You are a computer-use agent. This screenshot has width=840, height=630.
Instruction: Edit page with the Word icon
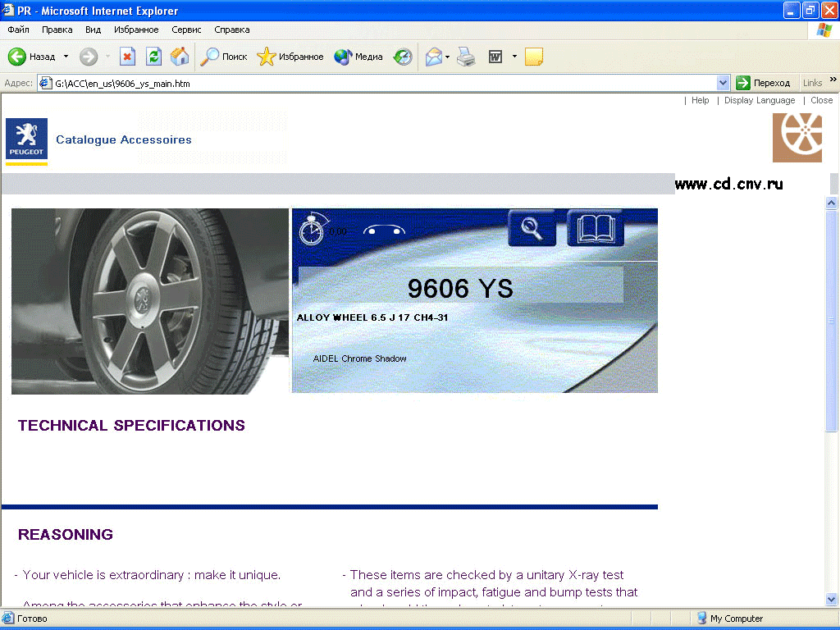pyautogui.click(x=495, y=57)
